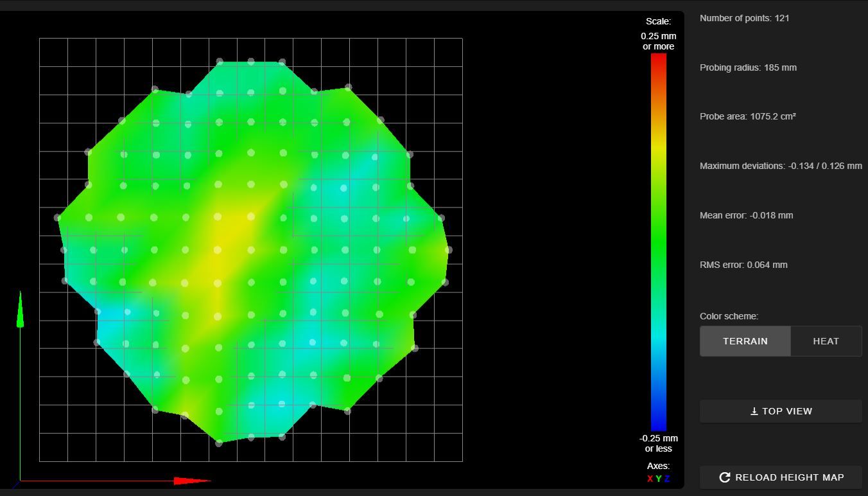Click the reload icon beside RELOAD HEIGHT MAP
This screenshot has width=868, height=496.
(725, 477)
